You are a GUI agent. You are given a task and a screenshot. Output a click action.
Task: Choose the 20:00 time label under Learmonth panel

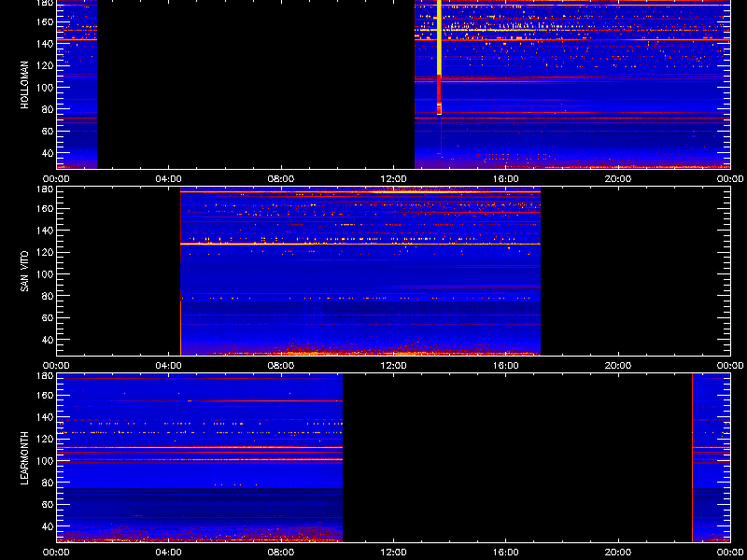click(618, 553)
